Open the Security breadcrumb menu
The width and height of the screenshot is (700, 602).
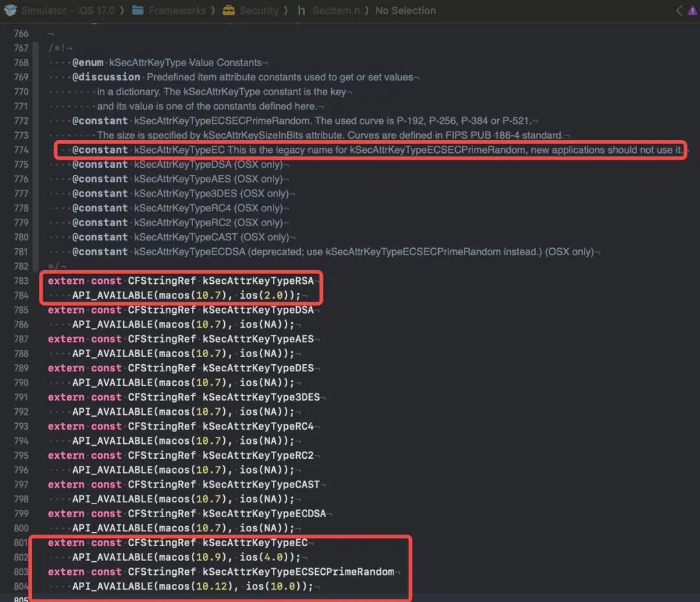[x=259, y=10]
